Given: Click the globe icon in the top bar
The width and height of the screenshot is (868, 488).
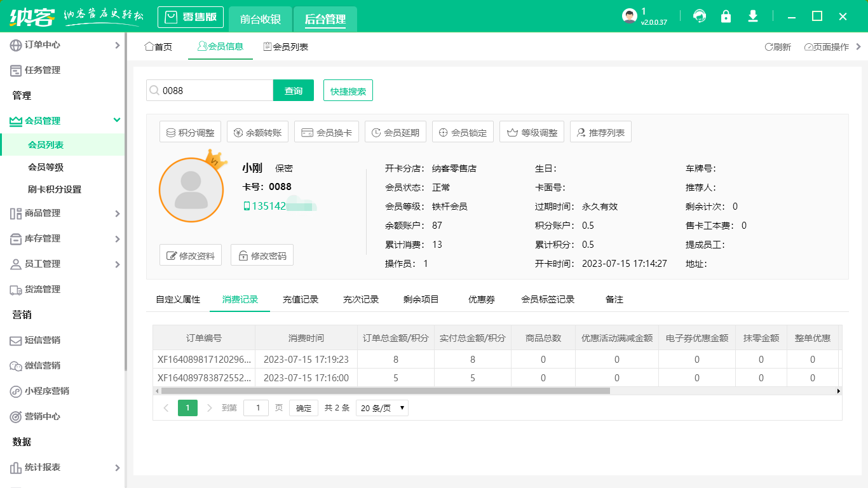Looking at the screenshot, I should click(x=699, y=16).
